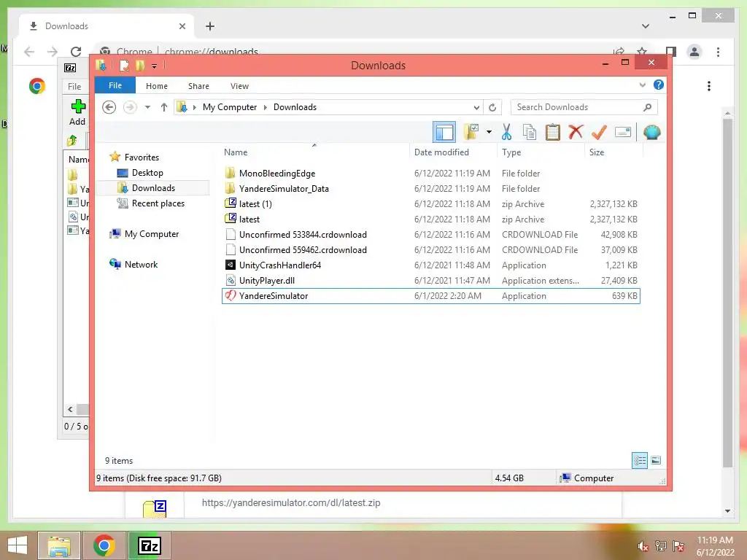Click the scissors Cut icon

[x=506, y=132]
